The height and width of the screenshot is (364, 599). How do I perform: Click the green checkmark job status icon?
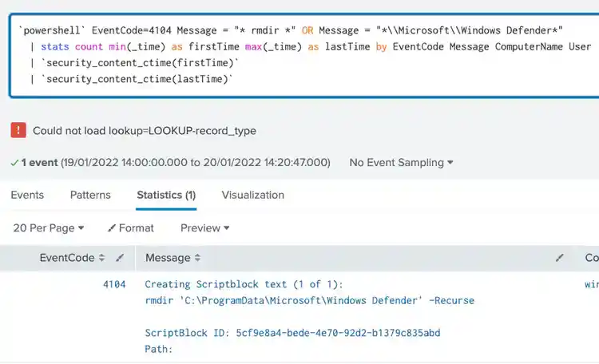click(14, 162)
